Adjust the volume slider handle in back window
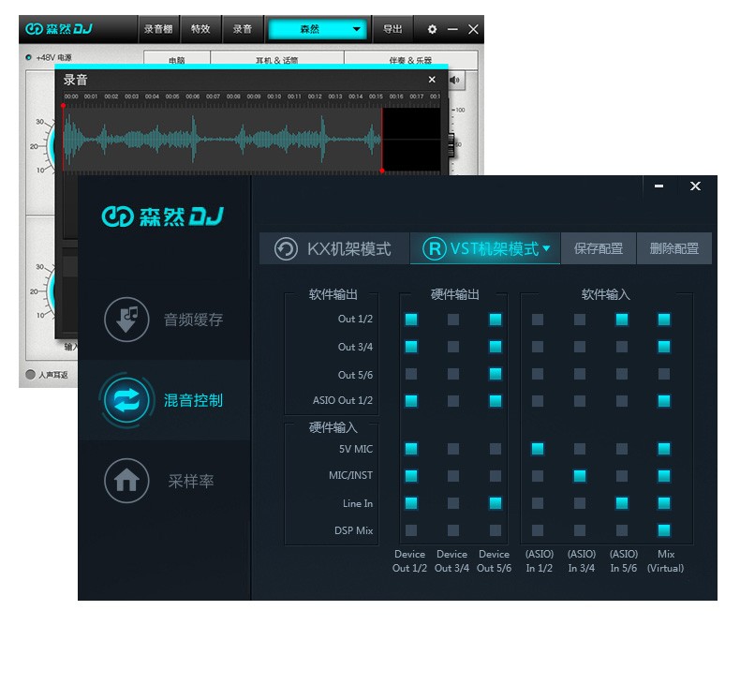Screen dimensions: 740x700 [451, 144]
